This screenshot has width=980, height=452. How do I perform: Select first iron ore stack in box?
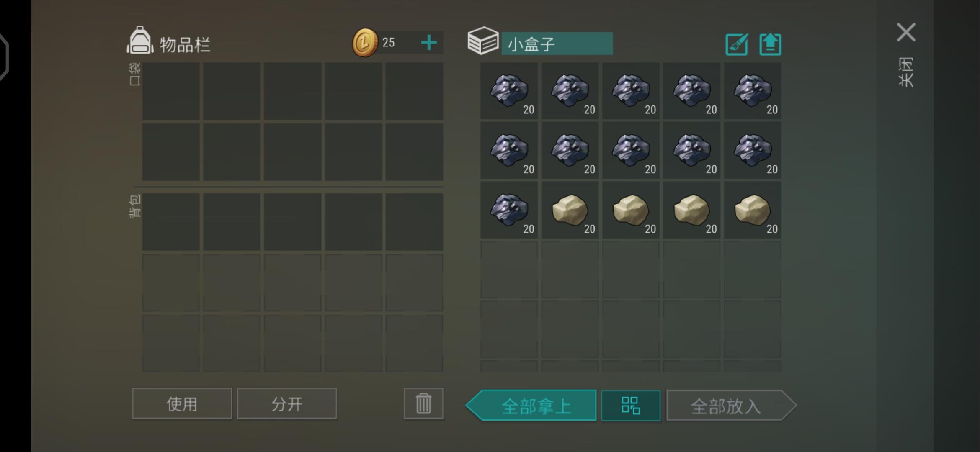509,91
